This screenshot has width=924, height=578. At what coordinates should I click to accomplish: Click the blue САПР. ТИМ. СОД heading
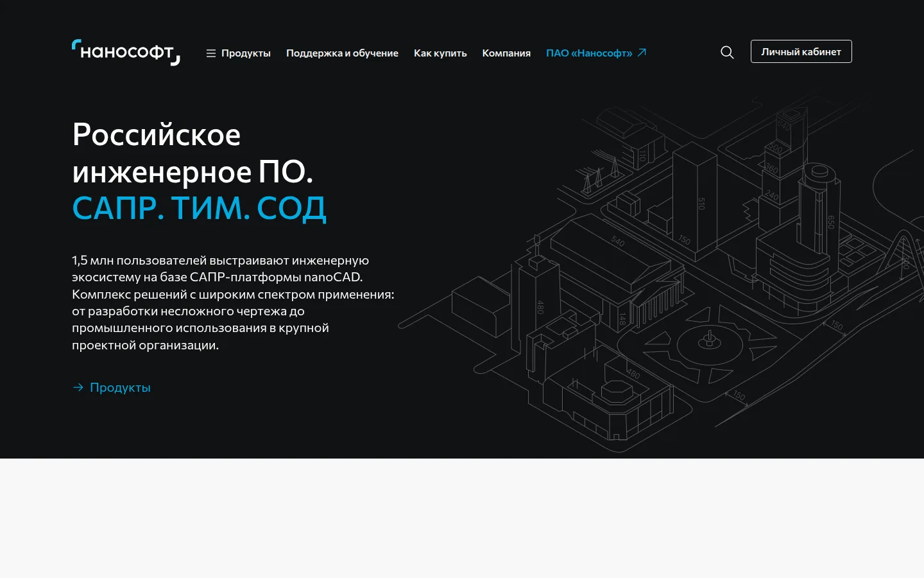199,208
